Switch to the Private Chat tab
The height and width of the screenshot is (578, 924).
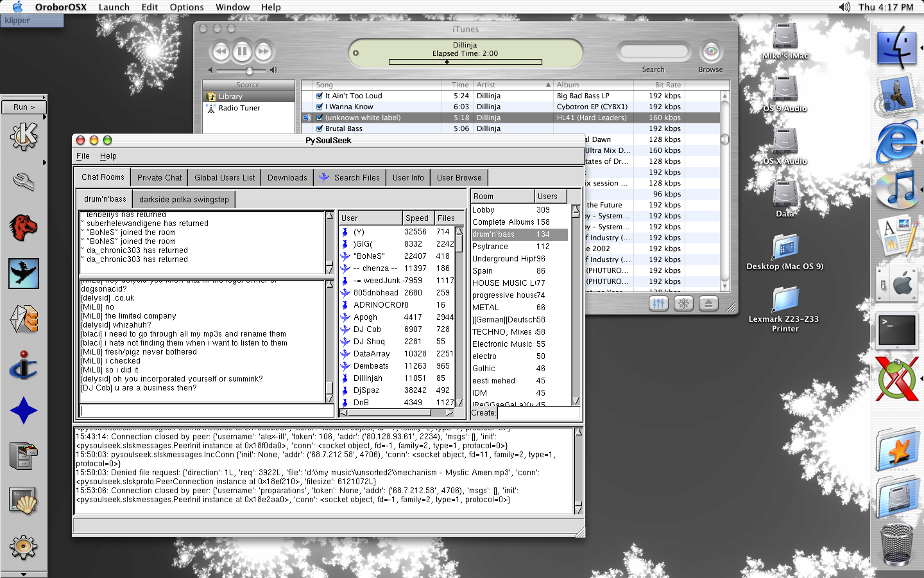coord(159,178)
